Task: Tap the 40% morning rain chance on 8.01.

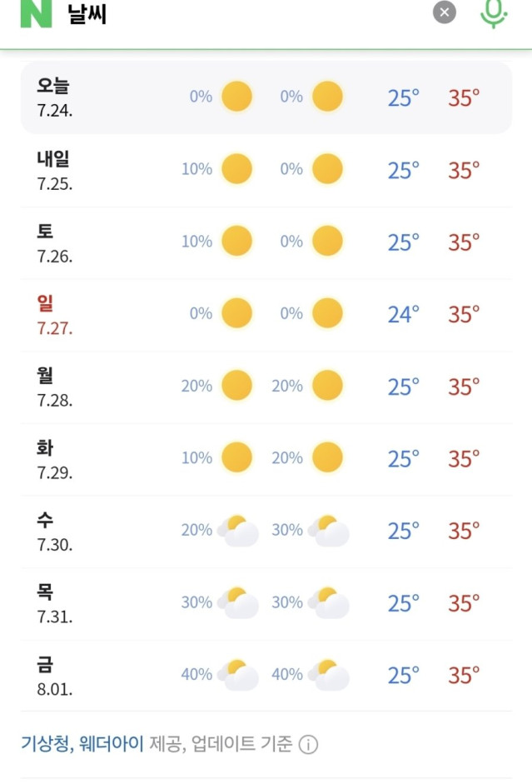Action: [196, 675]
